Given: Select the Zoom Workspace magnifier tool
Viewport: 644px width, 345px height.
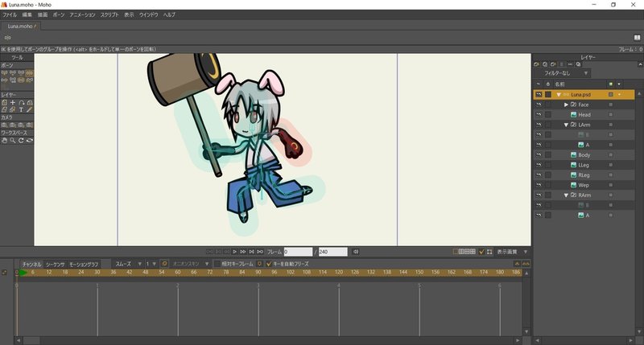Looking at the screenshot, I should coord(13,140).
